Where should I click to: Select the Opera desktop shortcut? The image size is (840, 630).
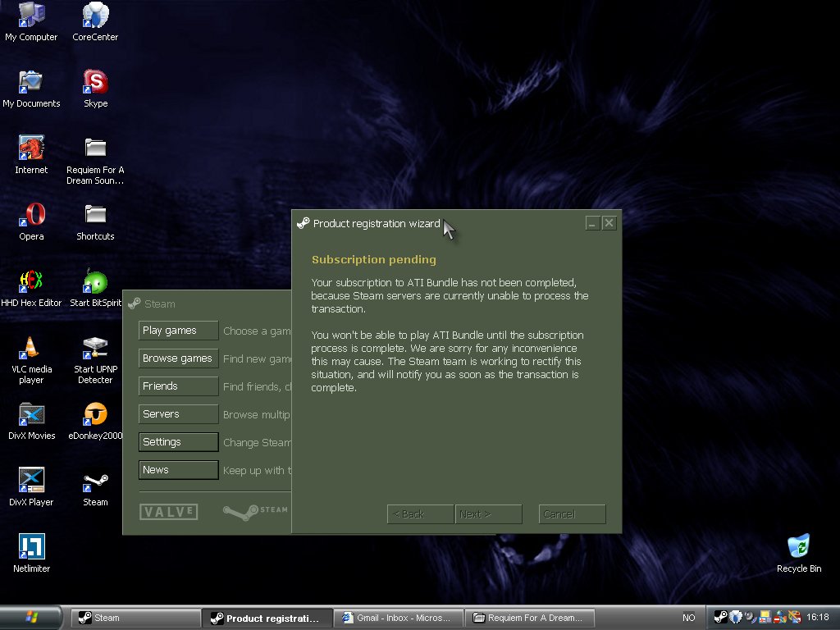click(x=31, y=221)
